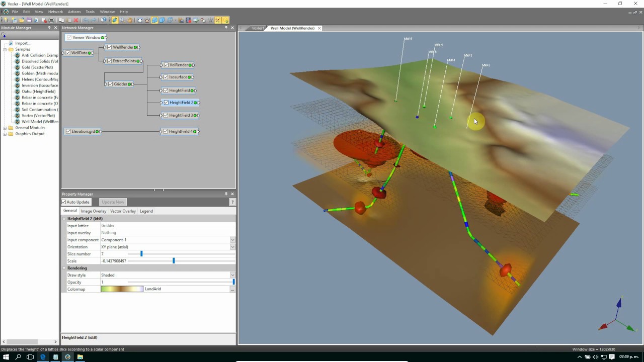Expand the General Modules folder
The width and height of the screenshot is (644, 362).
5,128
